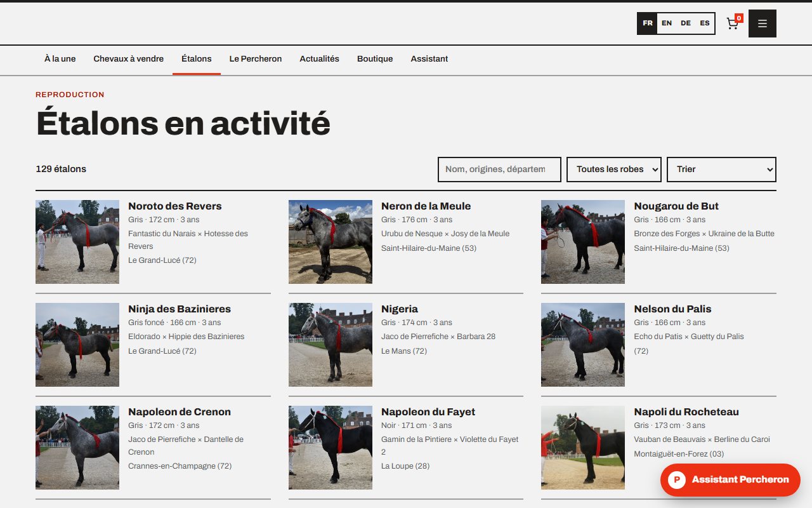Open the Noroto des Revers photo thumbnail

pyautogui.click(x=77, y=242)
